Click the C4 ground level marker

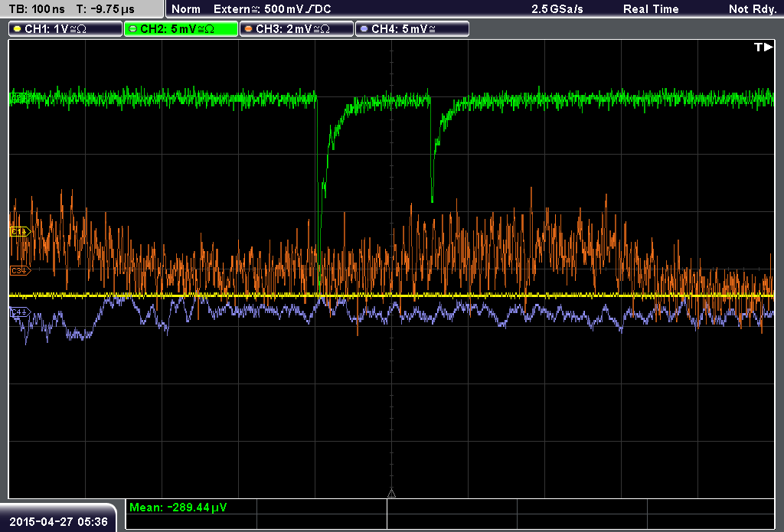(x=20, y=312)
